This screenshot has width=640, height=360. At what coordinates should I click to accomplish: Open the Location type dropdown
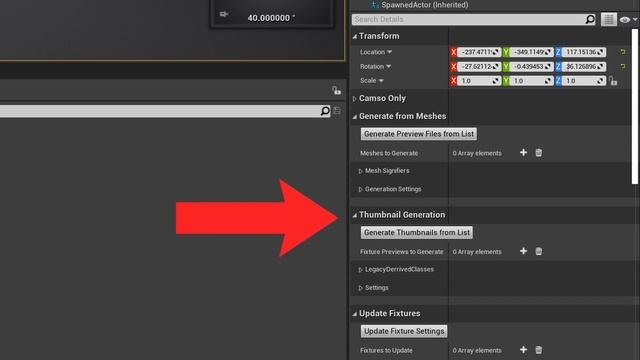[389, 52]
